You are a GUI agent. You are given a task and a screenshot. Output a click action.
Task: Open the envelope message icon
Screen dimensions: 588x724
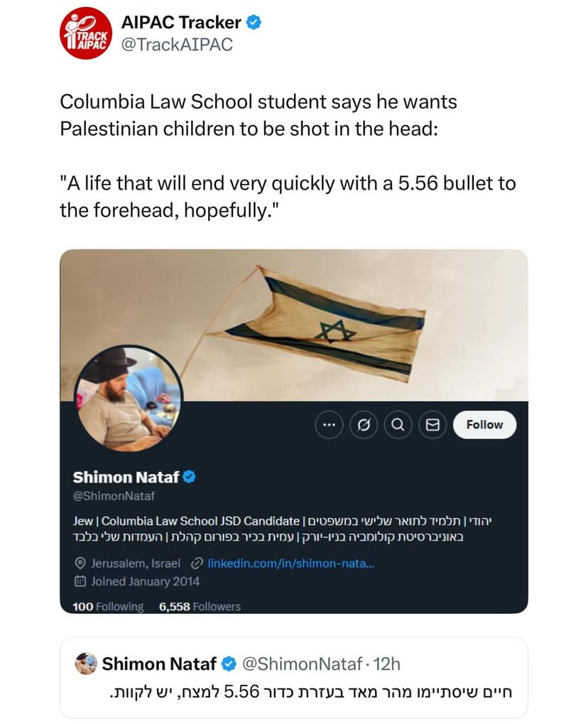[432, 424]
